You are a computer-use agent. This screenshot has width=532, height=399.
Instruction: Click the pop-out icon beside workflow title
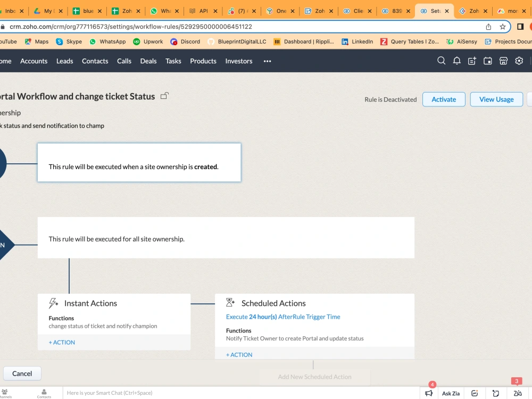[164, 96]
